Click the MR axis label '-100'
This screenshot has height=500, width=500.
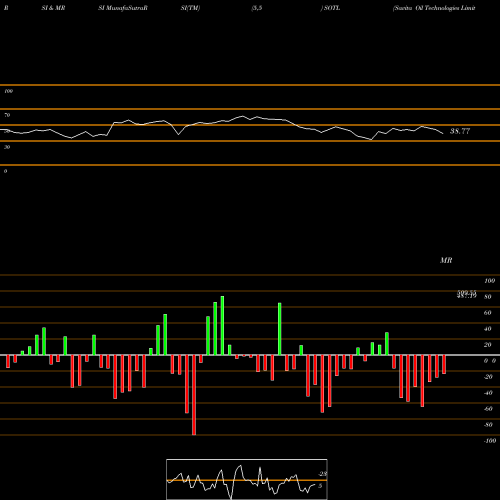pos(490,441)
